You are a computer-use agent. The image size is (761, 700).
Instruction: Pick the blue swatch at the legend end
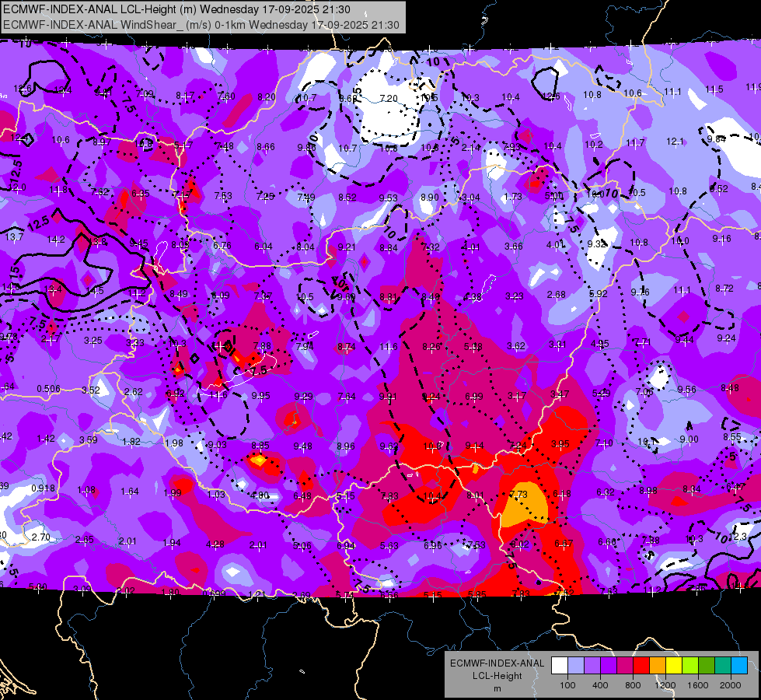[739, 666]
